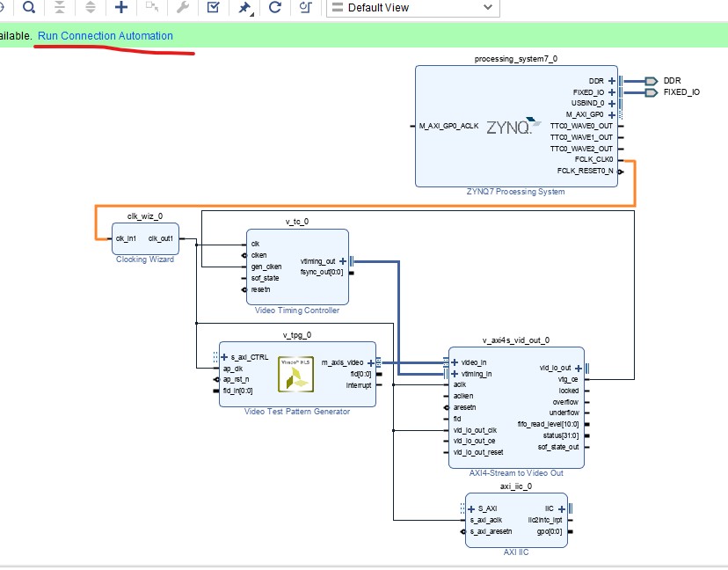Select the AXI4-Stream to Video Out label

pyautogui.click(x=516, y=473)
